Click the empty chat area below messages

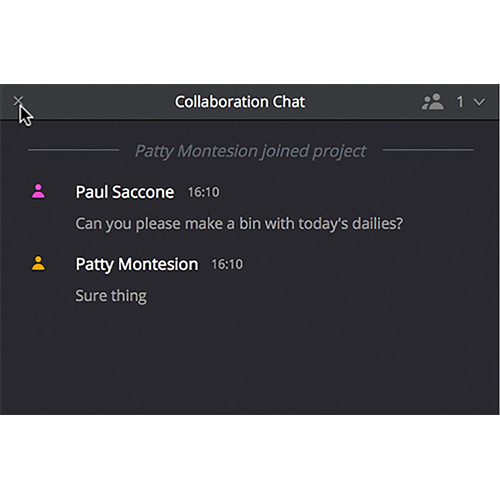point(250,360)
